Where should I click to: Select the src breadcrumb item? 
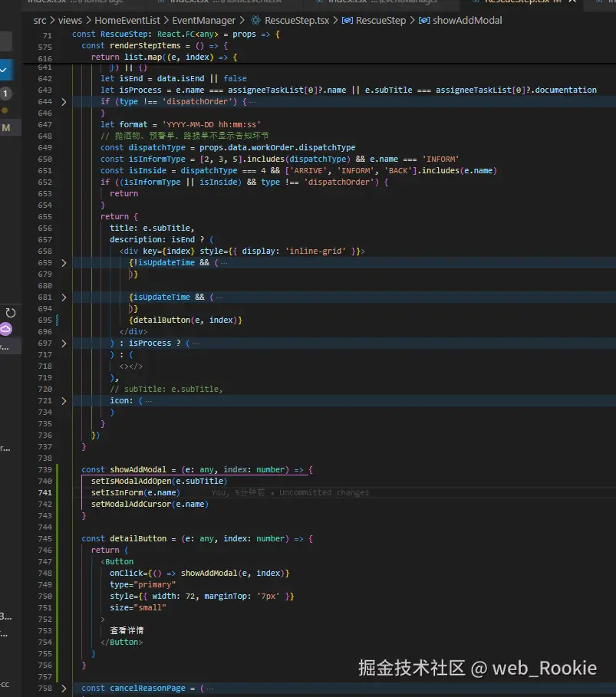pyautogui.click(x=40, y=21)
